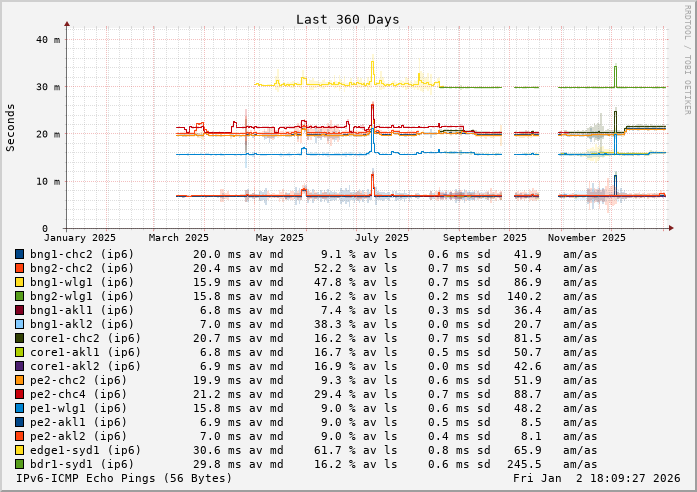Click the "July 2025" x-axis label

tap(382, 238)
